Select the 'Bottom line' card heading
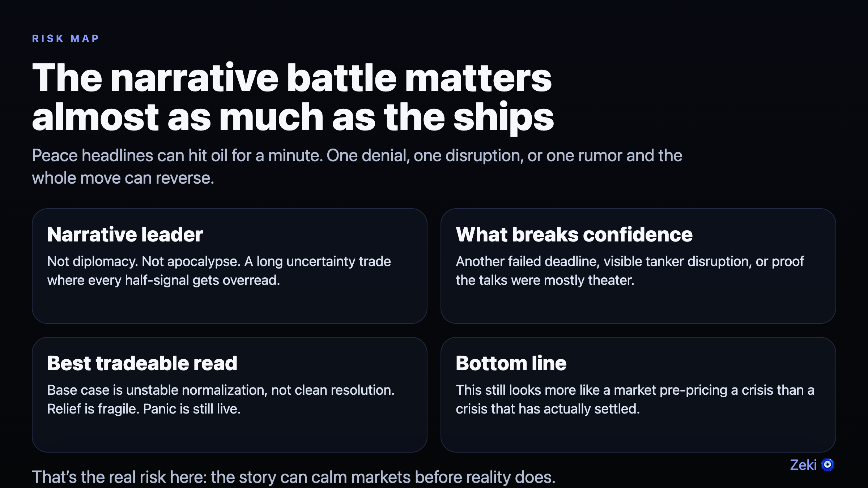Image resolution: width=868 pixels, height=488 pixels. click(511, 363)
